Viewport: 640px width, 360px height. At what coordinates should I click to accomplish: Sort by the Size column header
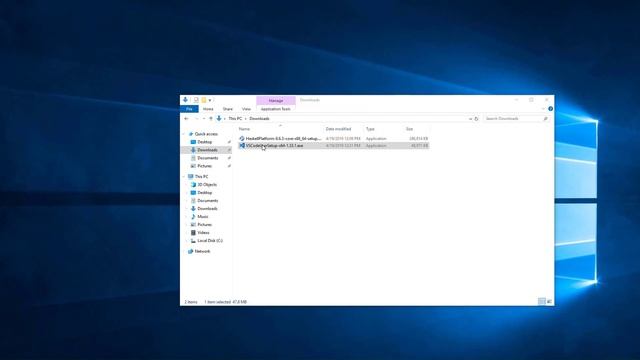click(x=409, y=129)
